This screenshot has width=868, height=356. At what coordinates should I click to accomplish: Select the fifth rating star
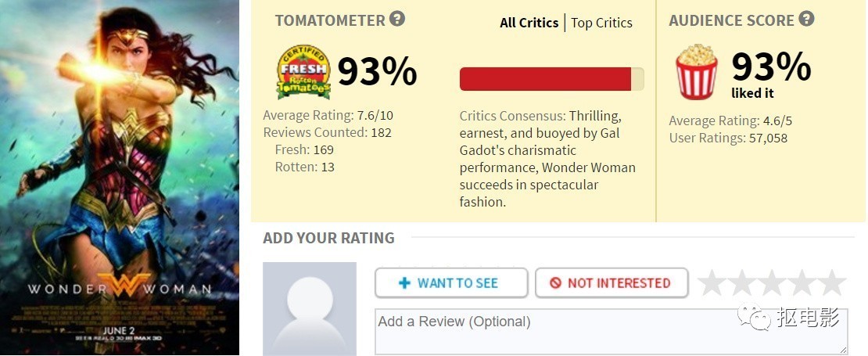coord(832,283)
